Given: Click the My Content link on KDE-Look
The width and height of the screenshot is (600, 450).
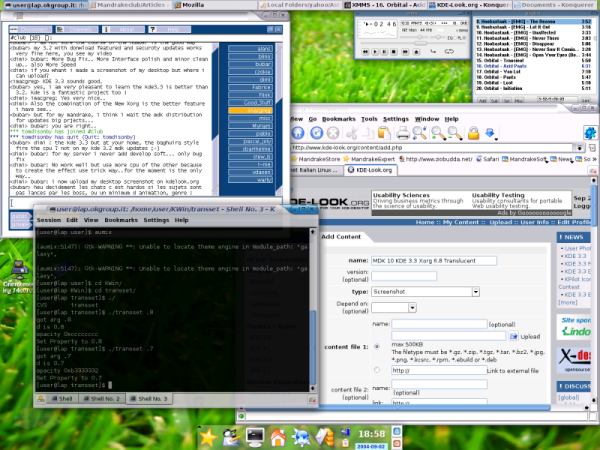Looking at the screenshot, I should [x=461, y=222].
